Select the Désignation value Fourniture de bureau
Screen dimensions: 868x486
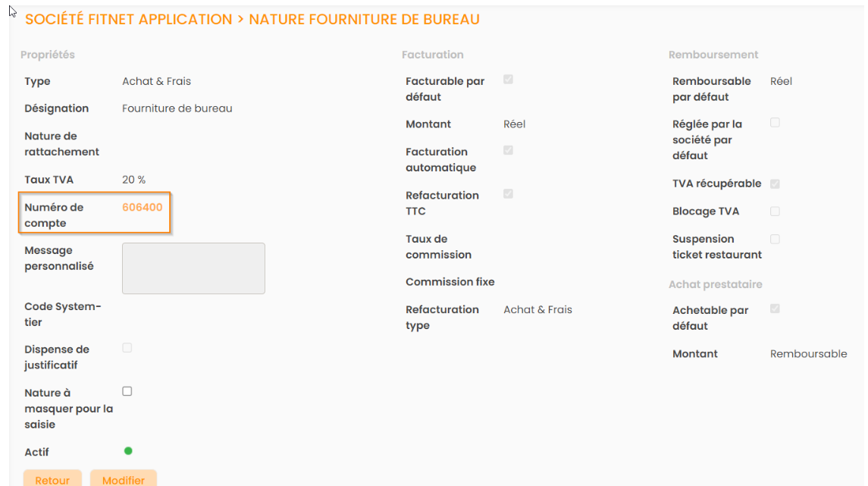pos(177,108)
